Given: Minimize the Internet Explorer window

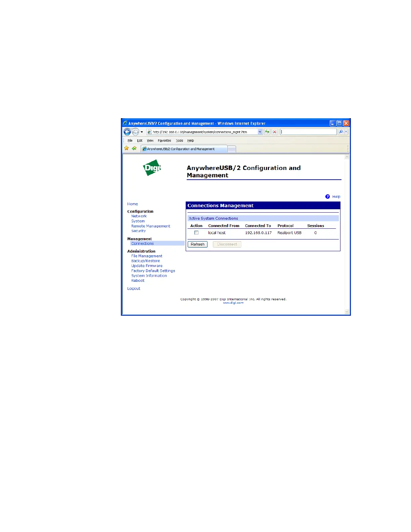Looking at the screenshot, I should 332,123.
